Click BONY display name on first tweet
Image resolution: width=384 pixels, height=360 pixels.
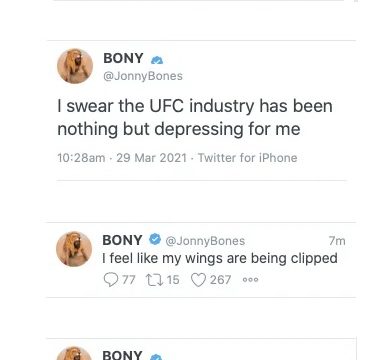[x=123, y=58]
